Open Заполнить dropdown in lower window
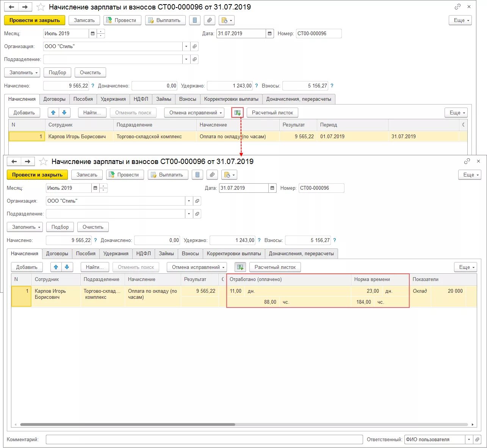 (x=25, y=227)
